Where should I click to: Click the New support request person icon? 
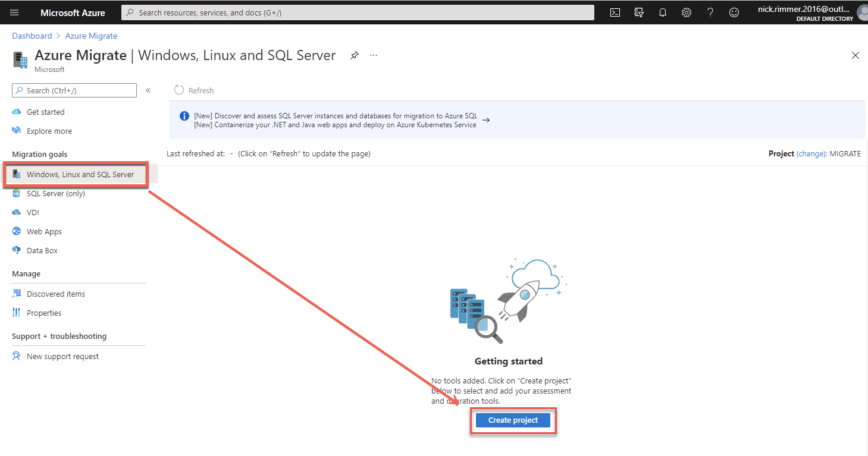pos(17,356)
